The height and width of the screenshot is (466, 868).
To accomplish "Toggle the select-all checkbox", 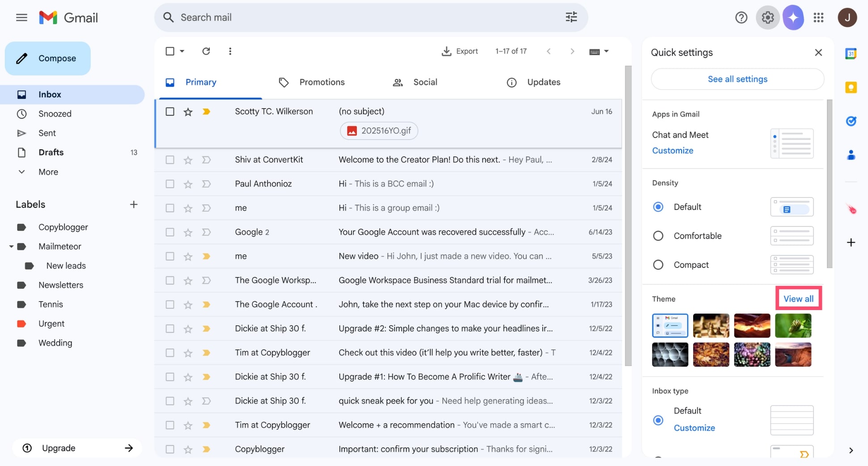I will [x=169, y=51].
